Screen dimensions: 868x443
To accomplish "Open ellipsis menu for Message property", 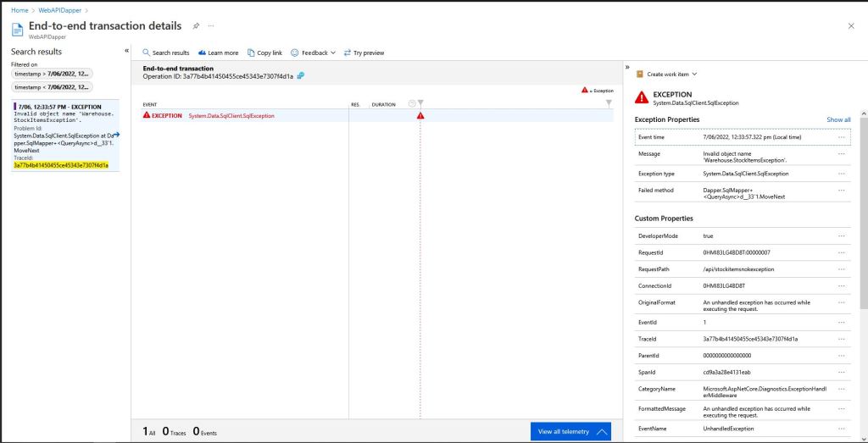I will coord(841,154).
